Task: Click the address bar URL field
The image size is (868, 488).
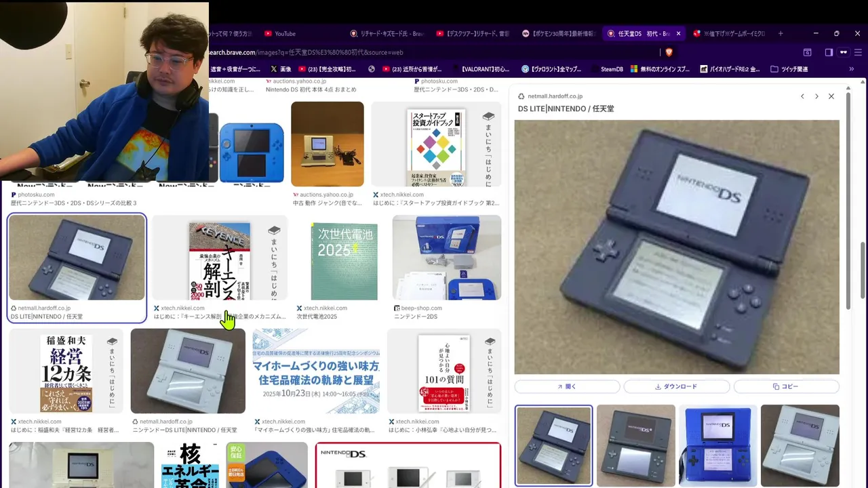Action: 434,52
